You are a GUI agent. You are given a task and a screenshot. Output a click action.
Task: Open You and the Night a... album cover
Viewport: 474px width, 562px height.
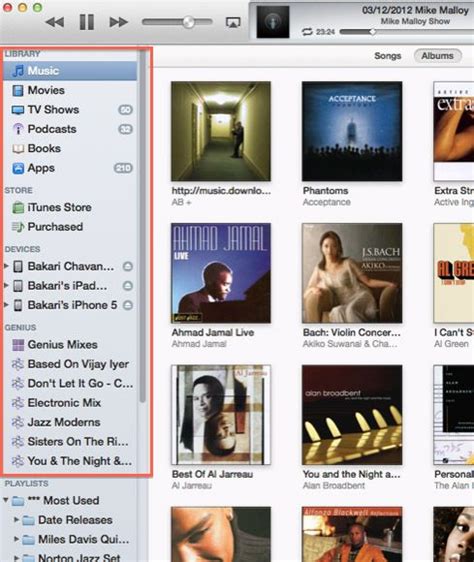pyautogui.click(x=352, y=415)
